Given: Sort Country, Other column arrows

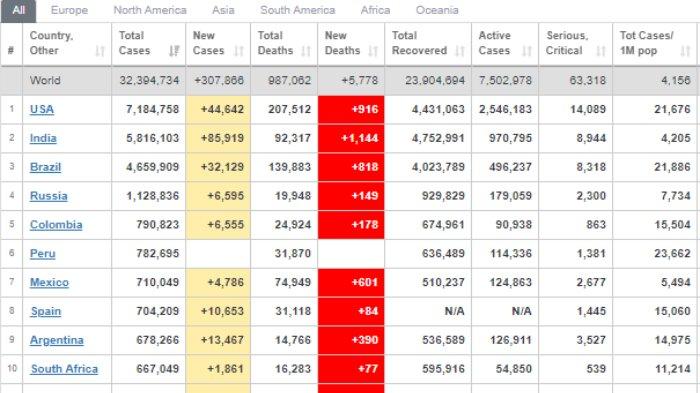Looking at the screenshot, I should pyautogui.click(x=100, y=51).
